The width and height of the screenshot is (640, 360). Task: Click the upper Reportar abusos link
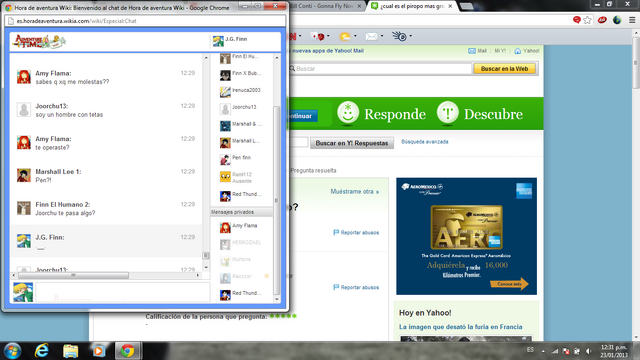pyautogui.click(x=356, y=233)
